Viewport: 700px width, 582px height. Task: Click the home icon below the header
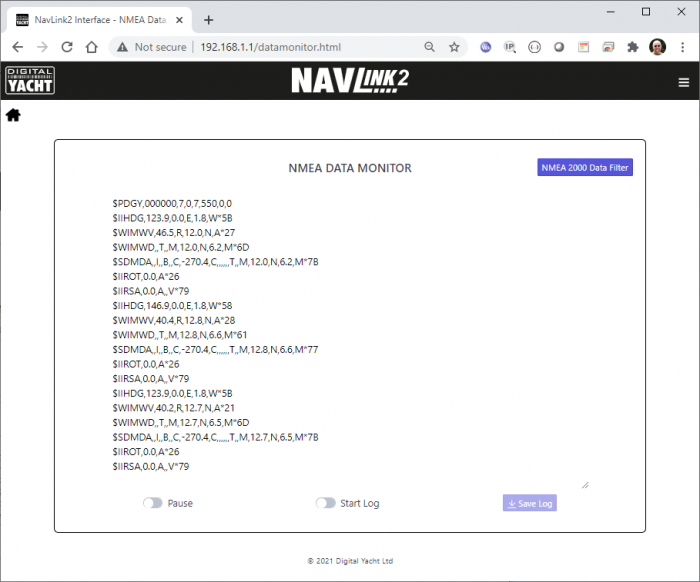coord(13,115)
